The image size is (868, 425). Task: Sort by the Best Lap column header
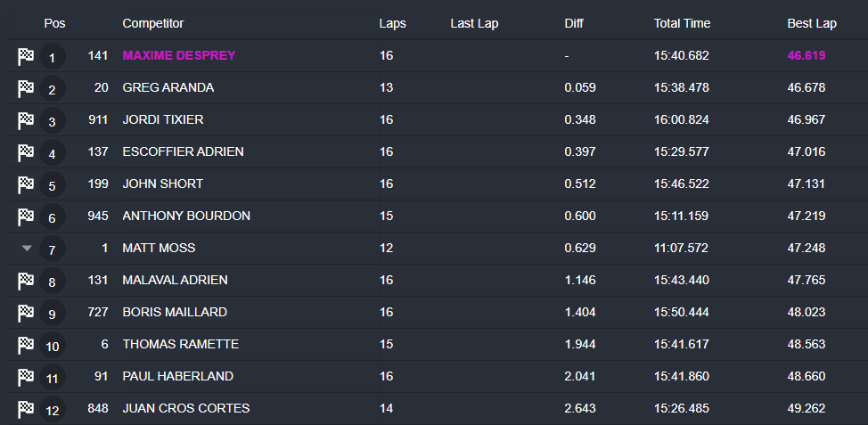coord(811,23)
